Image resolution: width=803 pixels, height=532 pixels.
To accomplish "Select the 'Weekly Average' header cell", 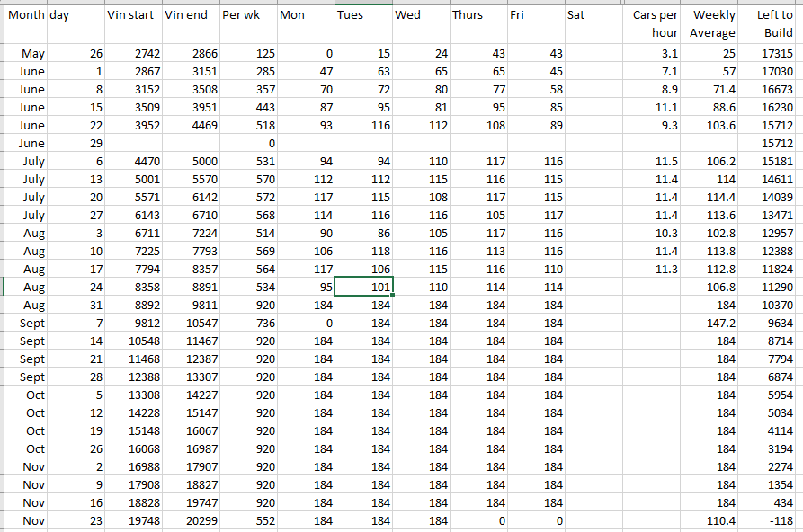I will [710, 24].
